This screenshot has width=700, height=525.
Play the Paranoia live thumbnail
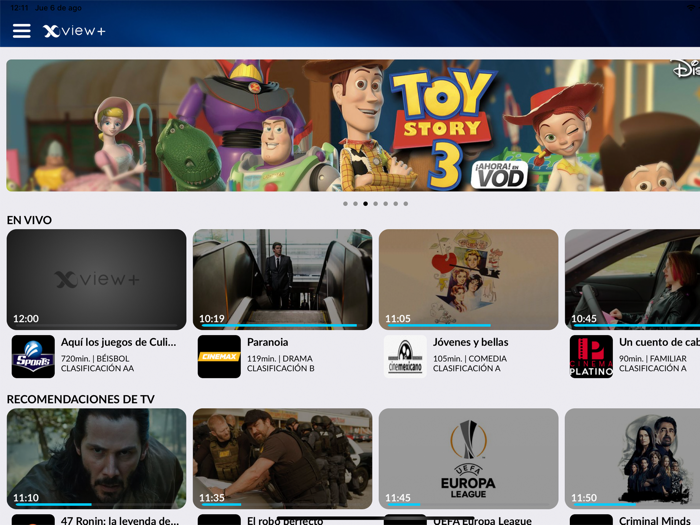click(x=283, y=279)
